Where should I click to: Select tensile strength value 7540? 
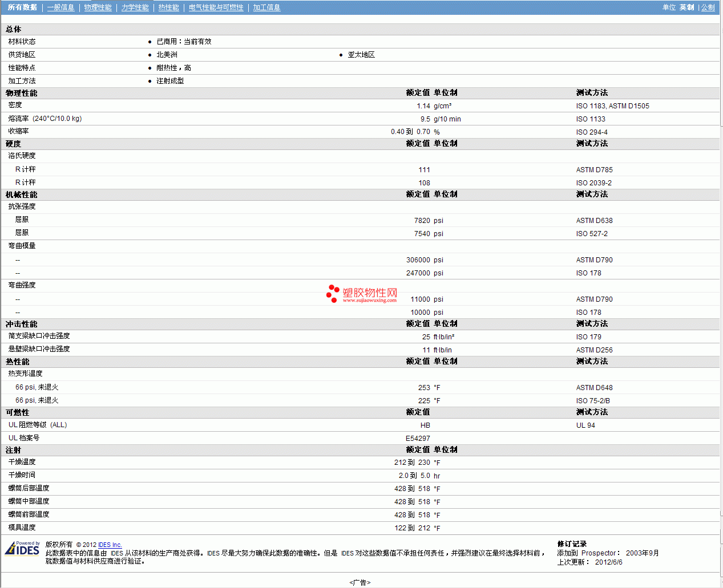point(422,234)
